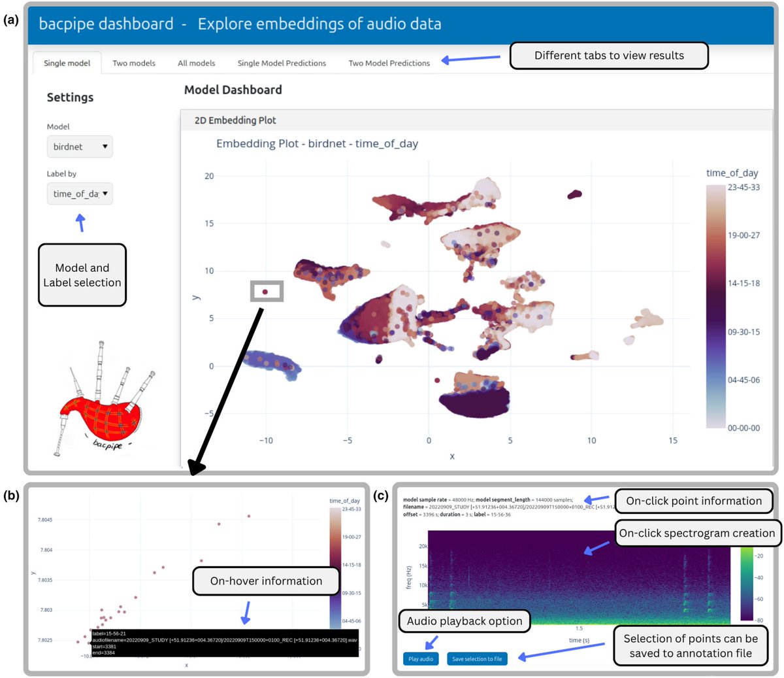Click the 'freq (Hz)' axis label
Image resolution: width=784 pixels, height=678 pixels.
pyautogui.click(x=408, y=577)
